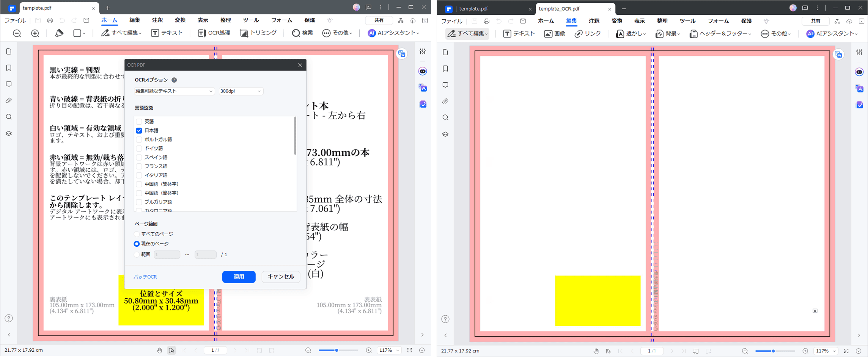Click zoom out magnifier in left window toolbar
The width and height of the screenshot is (868, 357).
17,33
